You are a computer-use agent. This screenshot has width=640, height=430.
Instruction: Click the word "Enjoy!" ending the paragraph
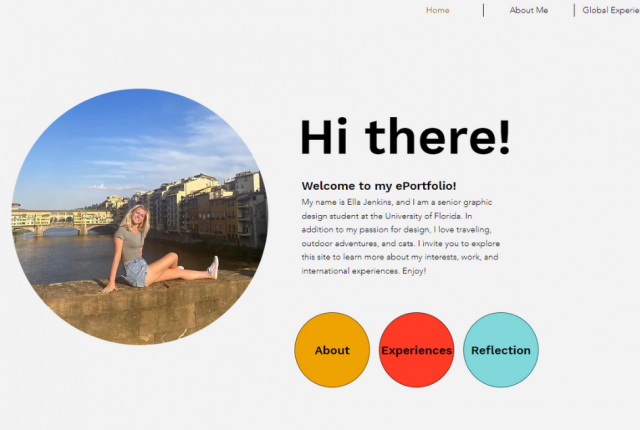click(x=414, y=270)
